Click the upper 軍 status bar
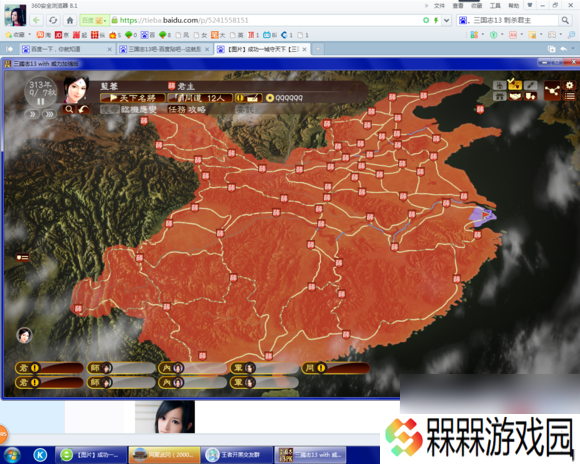Screen dimensions: 580x464 coord(264,368)
